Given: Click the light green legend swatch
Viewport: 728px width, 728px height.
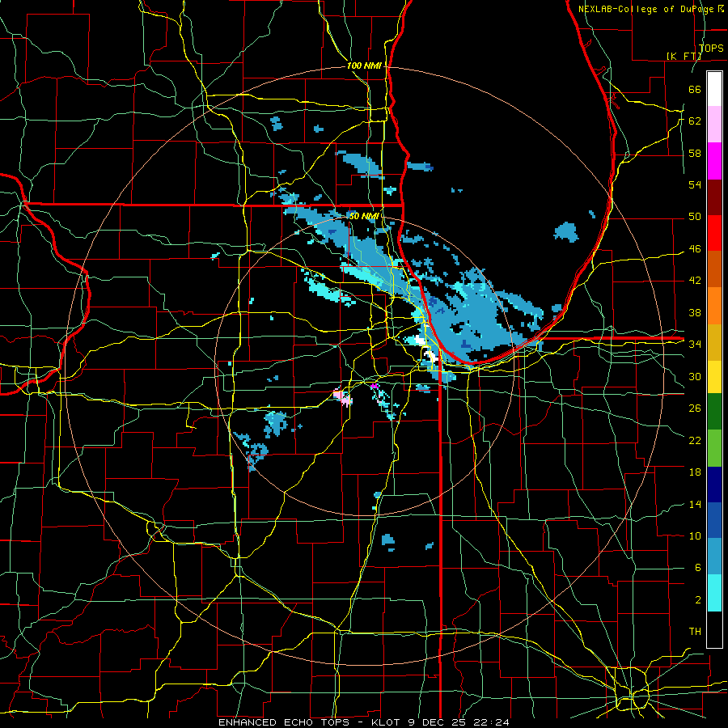Looking at the screenshot, I should 714,448.
